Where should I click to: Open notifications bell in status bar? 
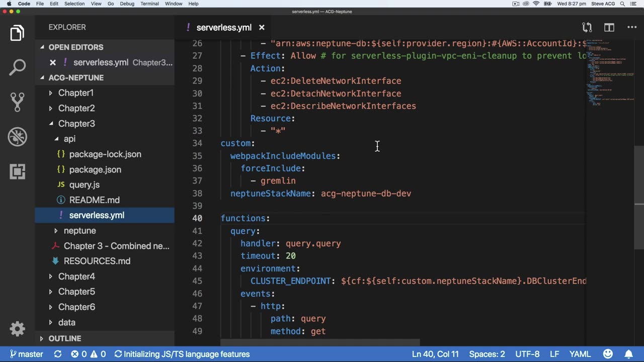click(x=629, y=354)
